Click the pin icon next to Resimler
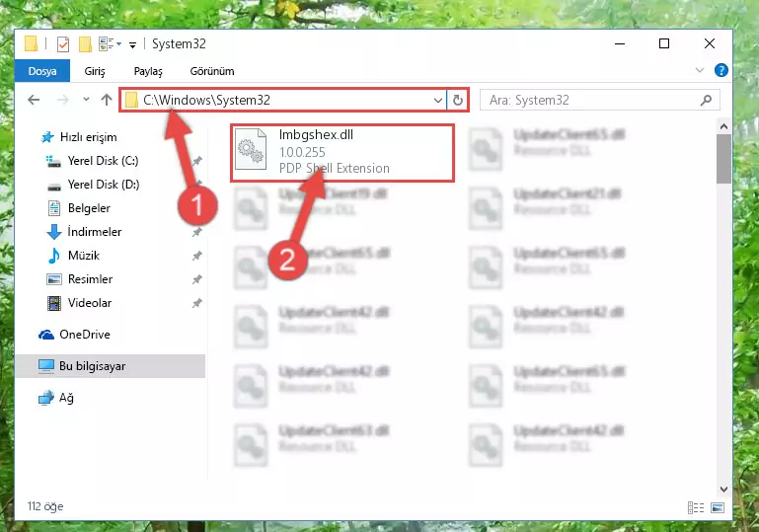Screen dimensions: 759x532 (196, 279)
